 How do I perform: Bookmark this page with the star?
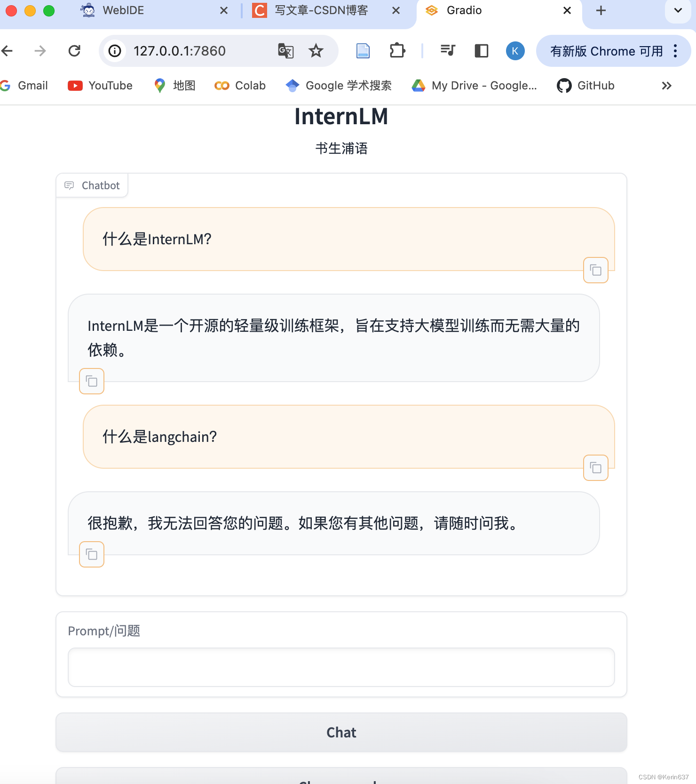[x=316, y=51]
